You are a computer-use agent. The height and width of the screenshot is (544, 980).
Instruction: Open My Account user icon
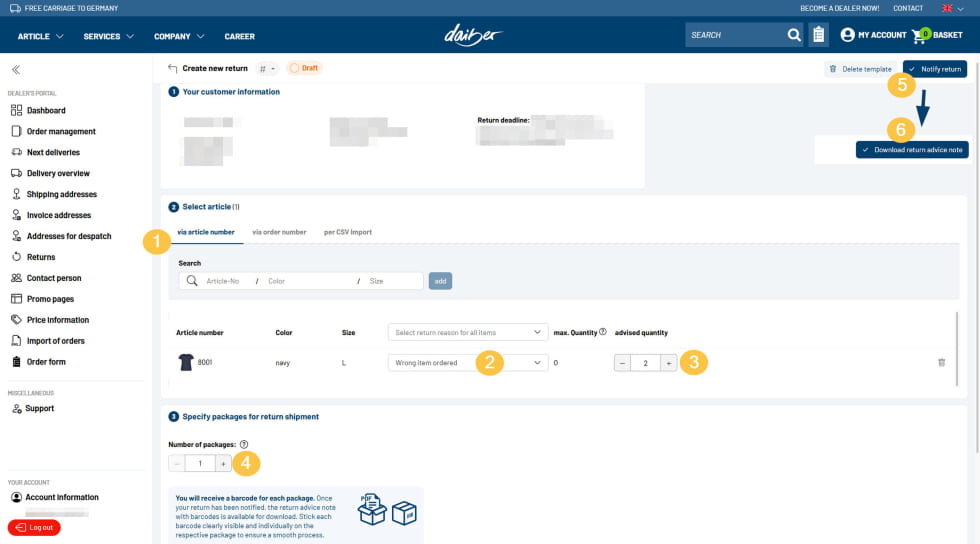pyautogui.click(x=847, y=35)
